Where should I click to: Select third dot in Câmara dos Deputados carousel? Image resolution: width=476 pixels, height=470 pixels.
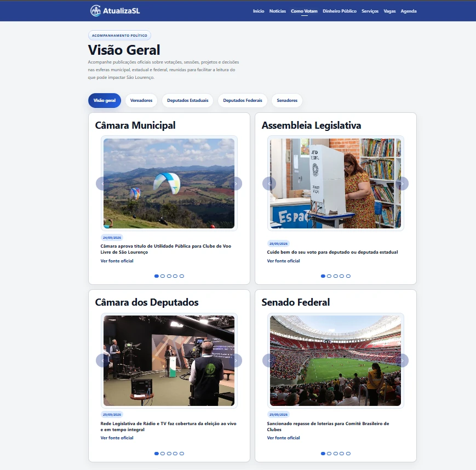[169, 454]
